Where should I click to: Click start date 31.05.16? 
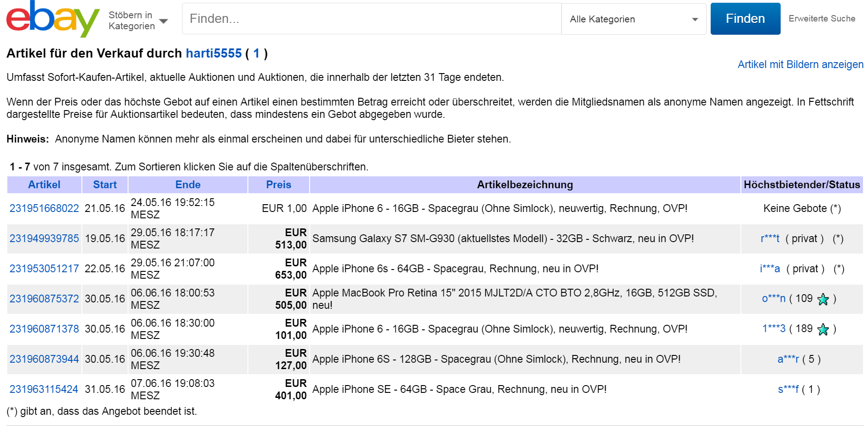(105, 389)
